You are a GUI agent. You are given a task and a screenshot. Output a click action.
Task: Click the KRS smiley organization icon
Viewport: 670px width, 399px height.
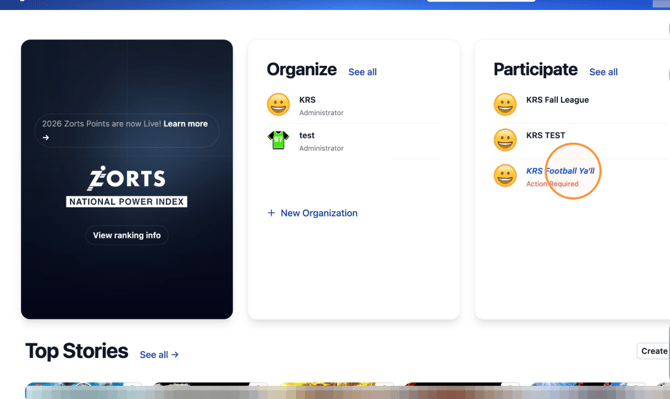(x=278, y=104)
